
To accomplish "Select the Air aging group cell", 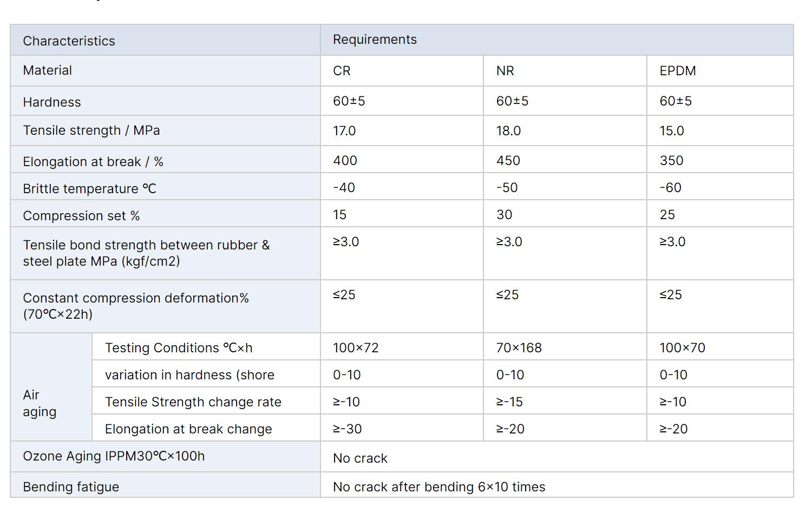I will click(40, 403).
